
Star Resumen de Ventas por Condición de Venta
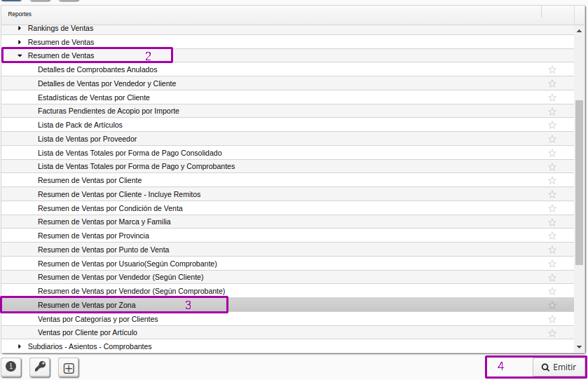click(x=552, y=208)
